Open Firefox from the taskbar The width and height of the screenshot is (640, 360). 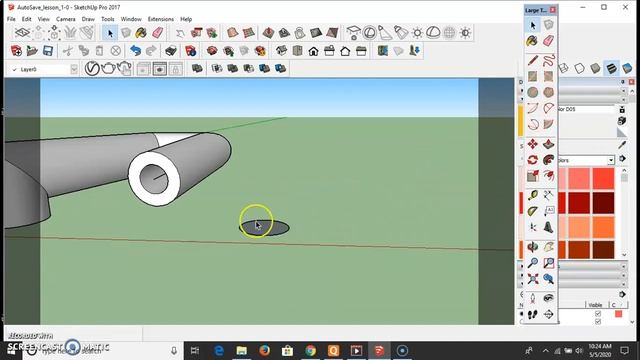pos(264,351)
